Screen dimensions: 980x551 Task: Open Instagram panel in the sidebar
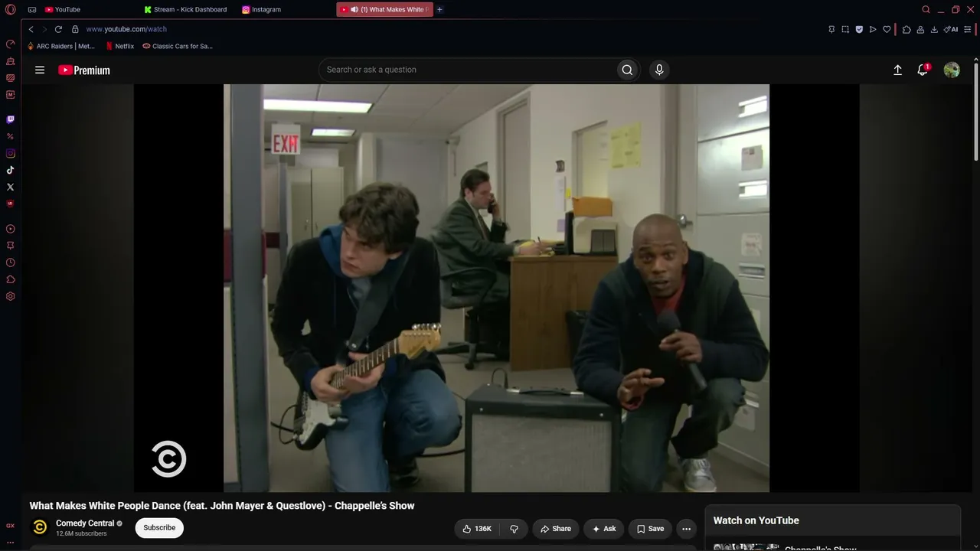[x=11, y=153]
